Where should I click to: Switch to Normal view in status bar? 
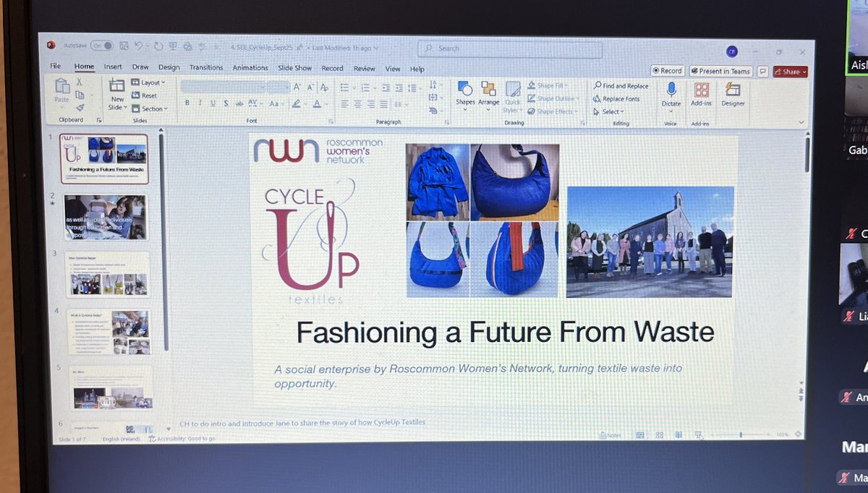pos(640,435)
